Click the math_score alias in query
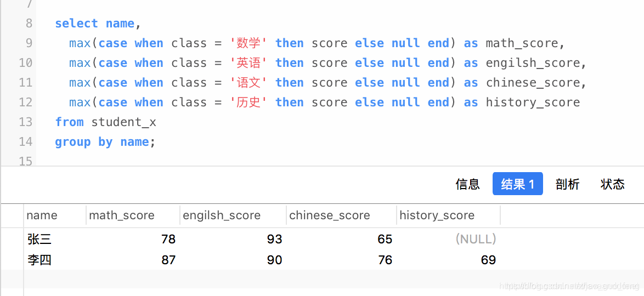 pyautogui.click(x=522, y=43)
